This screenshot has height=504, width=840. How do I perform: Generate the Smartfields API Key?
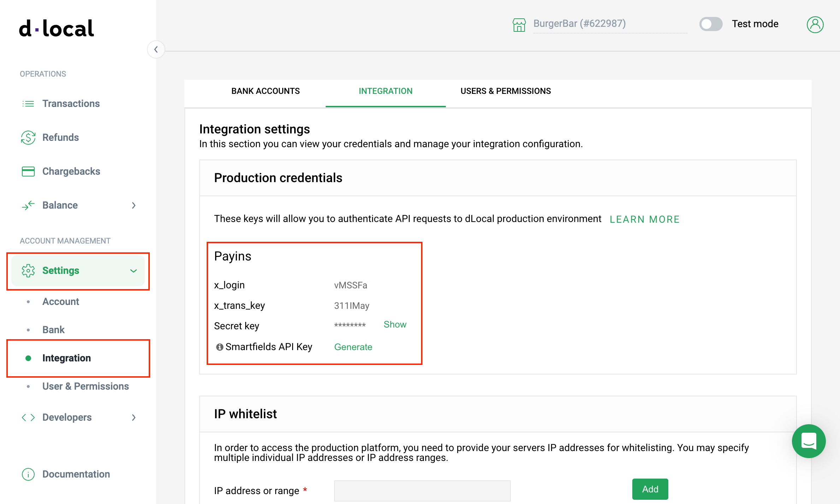pos(353,347)
